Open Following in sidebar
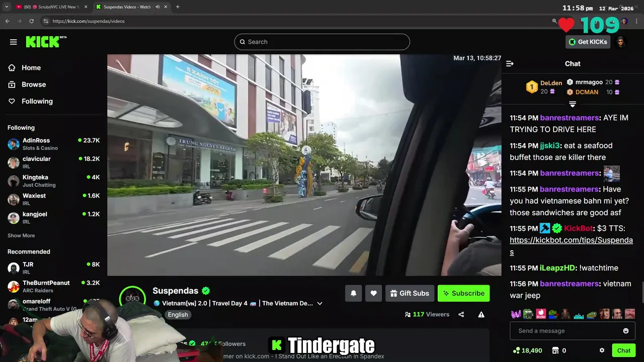 pos(37,101)
